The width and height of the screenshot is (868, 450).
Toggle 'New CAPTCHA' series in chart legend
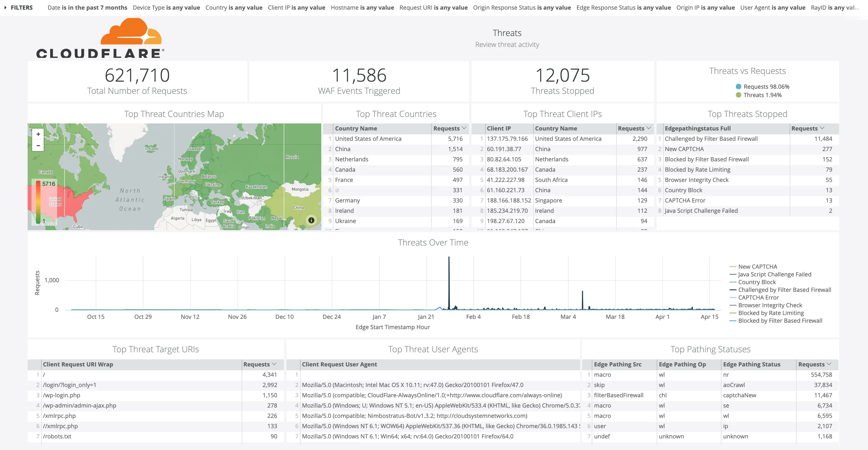[x=757, y=266]
